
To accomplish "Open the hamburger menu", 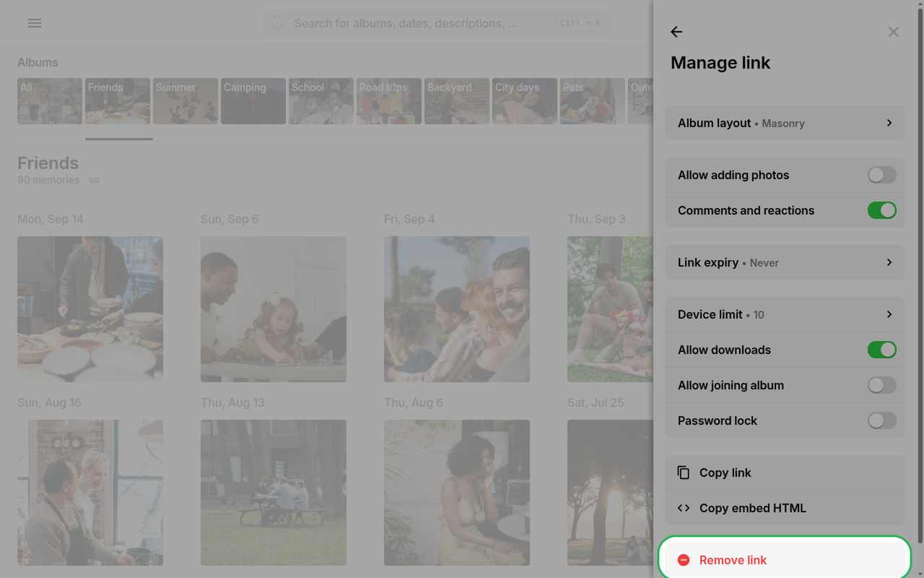I will tap(35, 23).
